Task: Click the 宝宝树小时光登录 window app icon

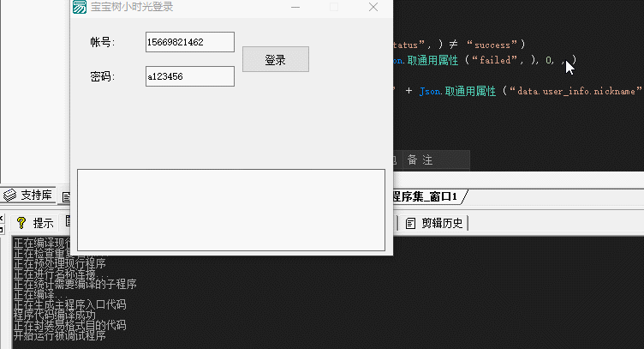Action: click(x=79, y=8)
